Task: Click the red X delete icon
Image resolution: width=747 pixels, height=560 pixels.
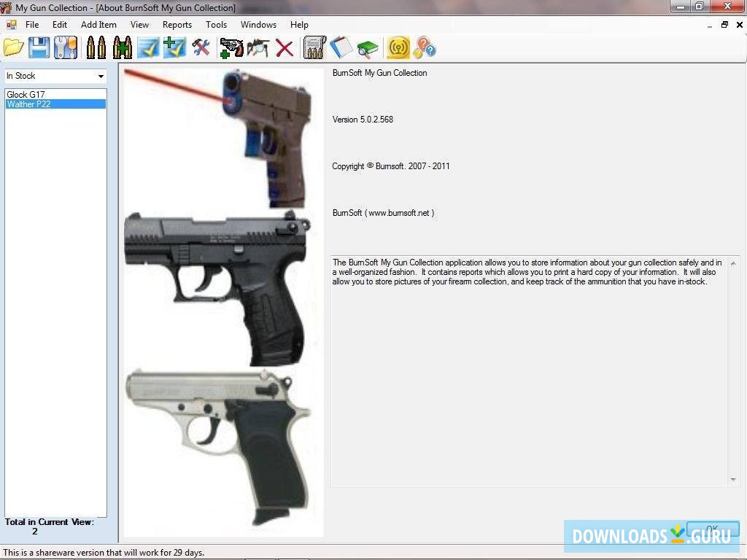Action: coord(285,48)
